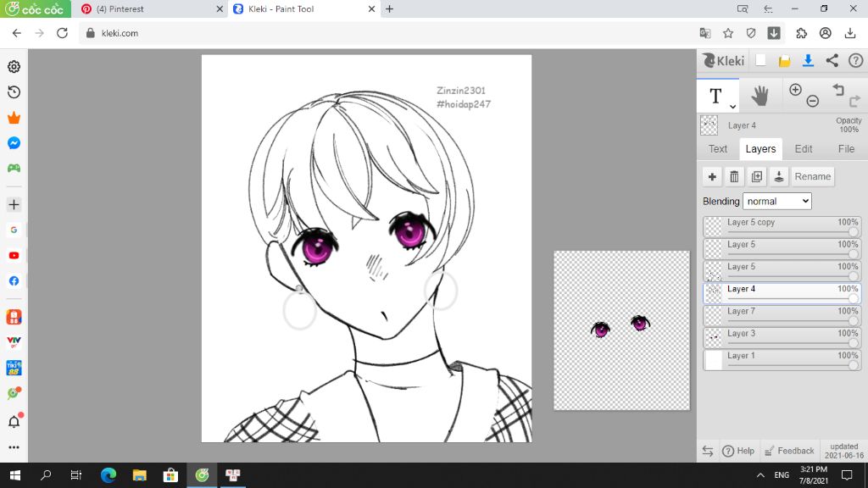Click the kleki.com address bar
Screen dimensions: 868x488
click(387, 33)
